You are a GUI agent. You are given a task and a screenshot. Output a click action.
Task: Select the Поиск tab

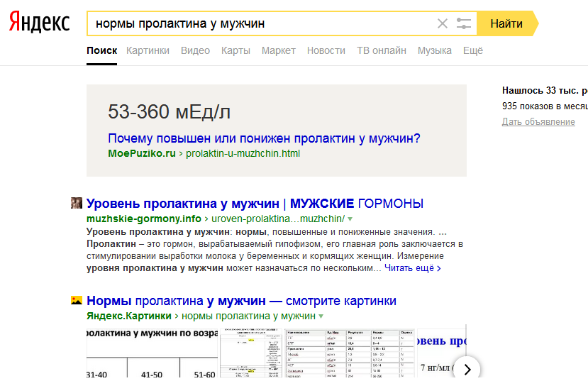pos(101,50)
